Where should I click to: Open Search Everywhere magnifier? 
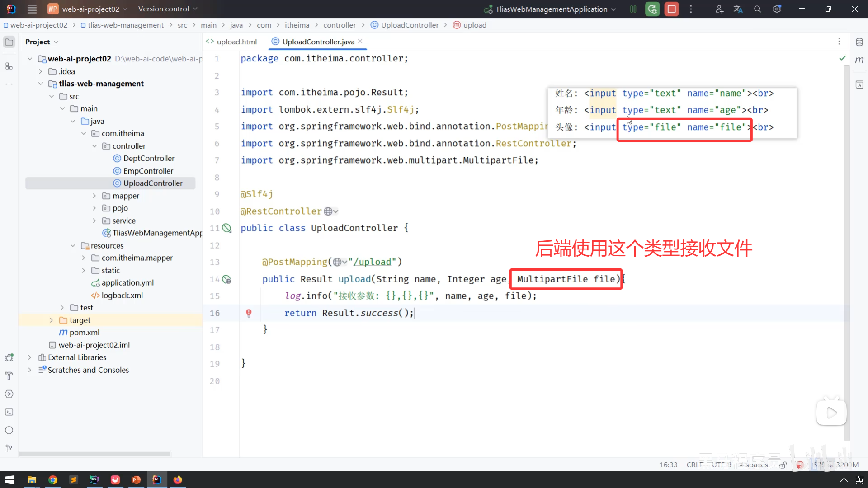757,9
